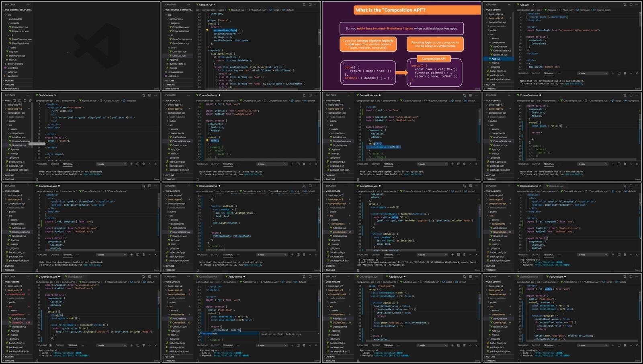Click New Folder icon in GoalsList.vue-active frame explorer

(x=20, y=100)
